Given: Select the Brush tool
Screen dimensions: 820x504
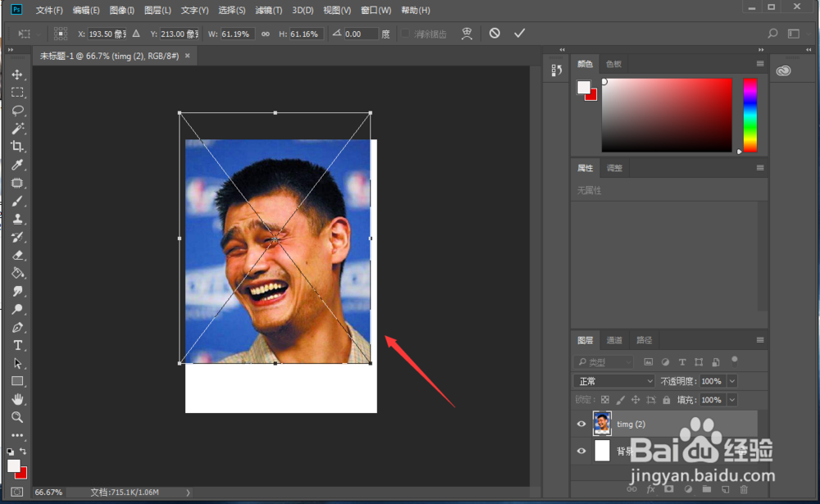Looking at the screenshot, I should (x=17, y=201).
